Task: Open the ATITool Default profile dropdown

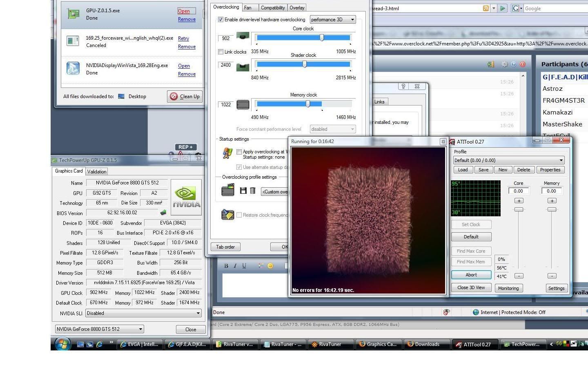Action: click(x=509, y=160)
